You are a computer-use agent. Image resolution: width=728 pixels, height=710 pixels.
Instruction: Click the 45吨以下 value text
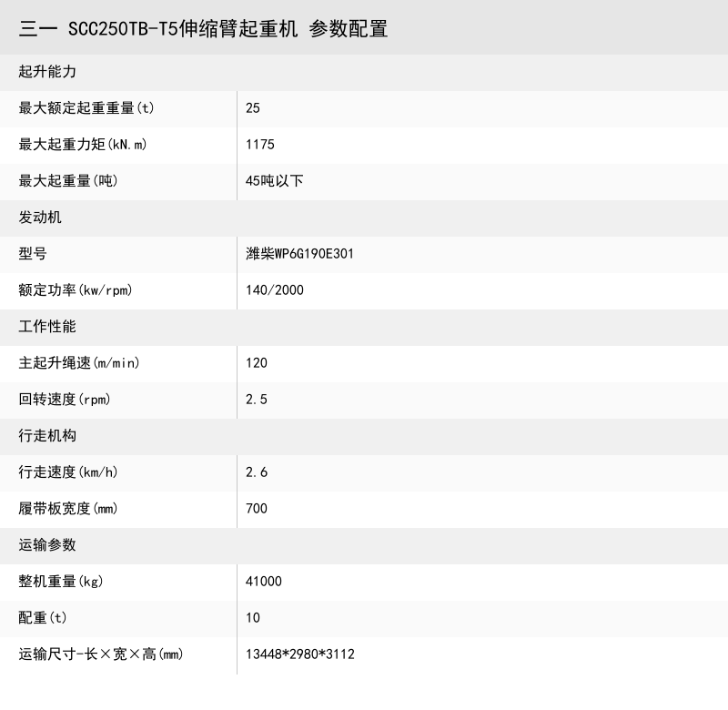(273, 181)
